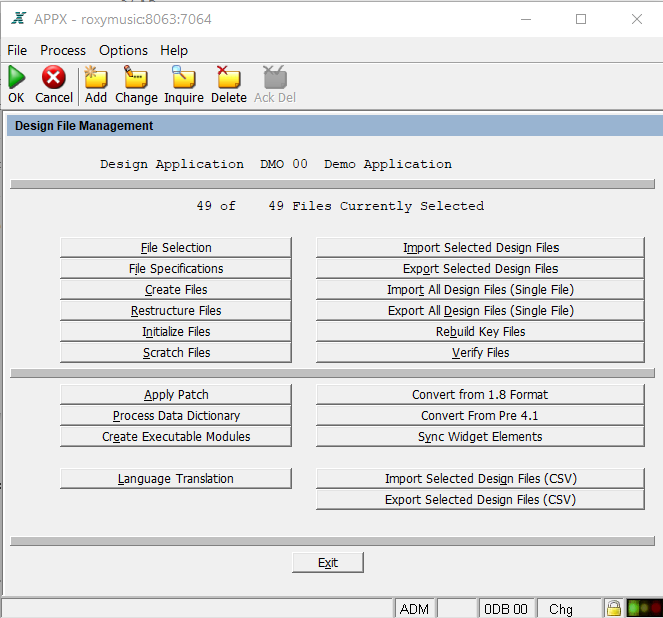Image resolution: width=663 pixels, height=618 pixels.
Task: Open the File menu
Action: pos(17,50)
